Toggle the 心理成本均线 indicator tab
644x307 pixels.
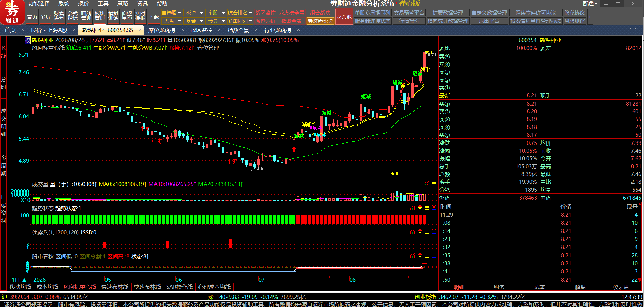pos(214,287)
